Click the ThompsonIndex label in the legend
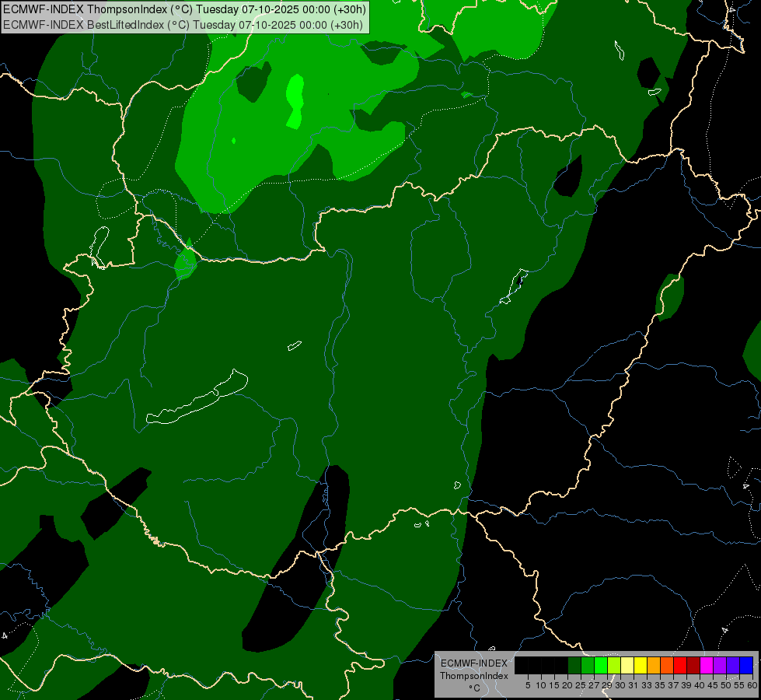The image size is (761, 700). [474, 676]
